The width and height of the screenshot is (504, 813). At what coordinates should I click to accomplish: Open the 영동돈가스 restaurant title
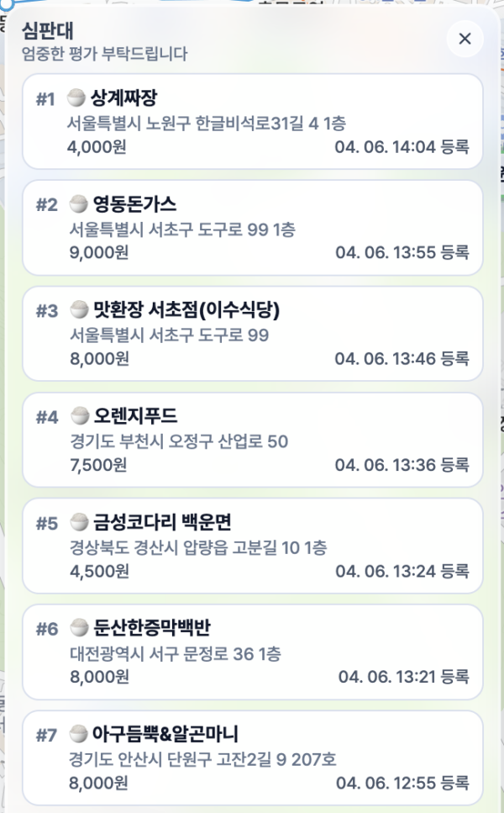tap(134, 204)
